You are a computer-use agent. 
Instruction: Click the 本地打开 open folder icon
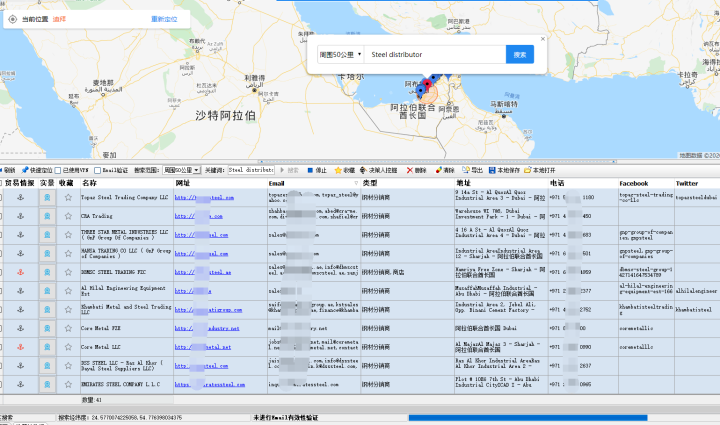pos(528,170)
